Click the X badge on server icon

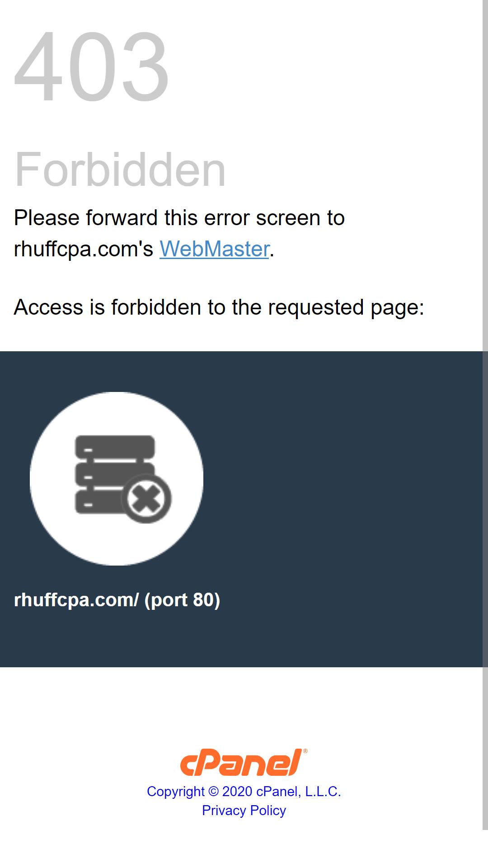pyautogui.click(x=147, y=499)
